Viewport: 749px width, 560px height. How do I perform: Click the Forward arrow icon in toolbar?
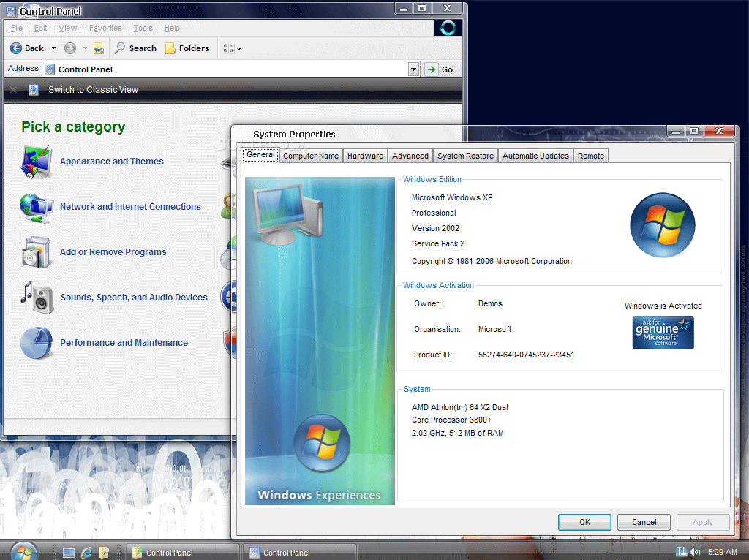(x=70, y=48)
